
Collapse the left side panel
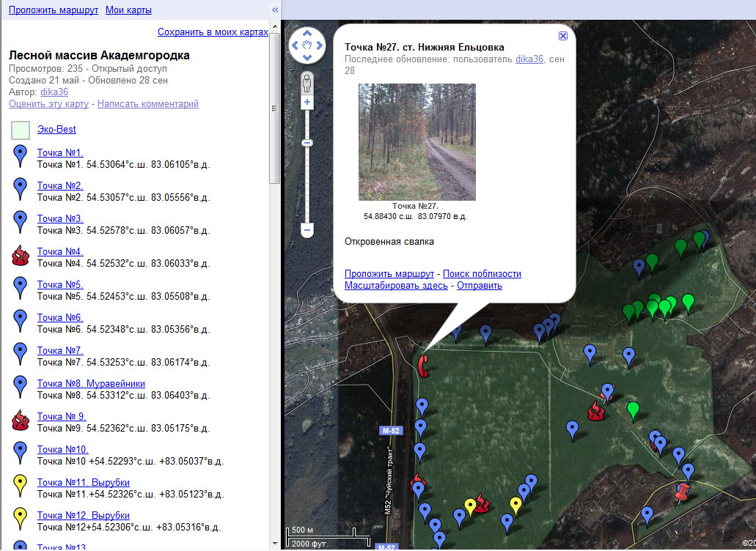(x=275, y=10)
